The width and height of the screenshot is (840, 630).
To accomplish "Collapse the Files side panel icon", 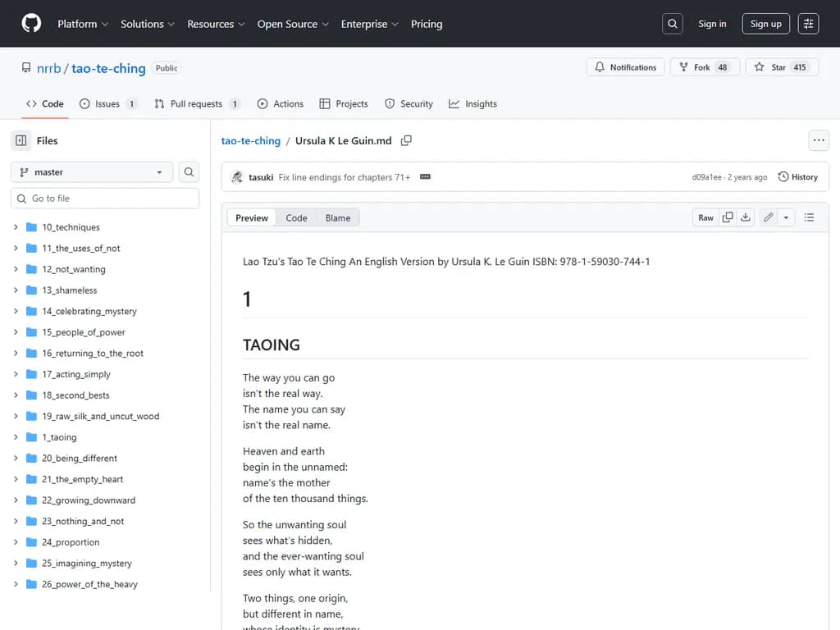I will [x=21, y=141].
